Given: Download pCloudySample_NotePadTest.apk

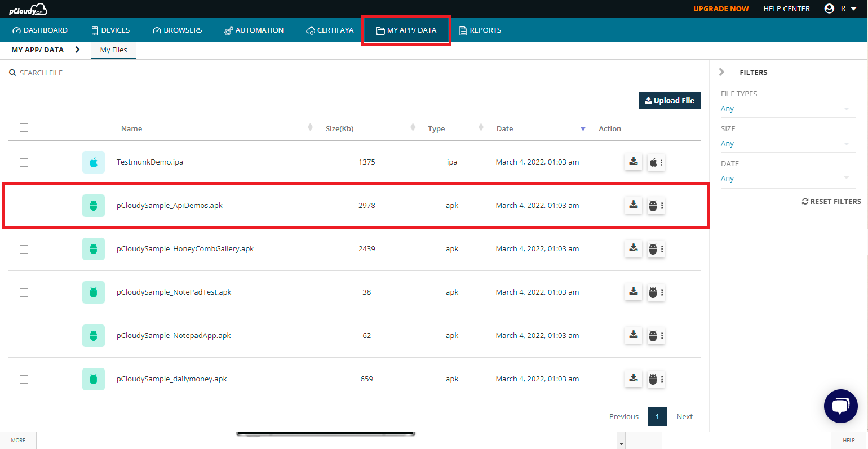Looking at the screenshot, I should [634, 292].
